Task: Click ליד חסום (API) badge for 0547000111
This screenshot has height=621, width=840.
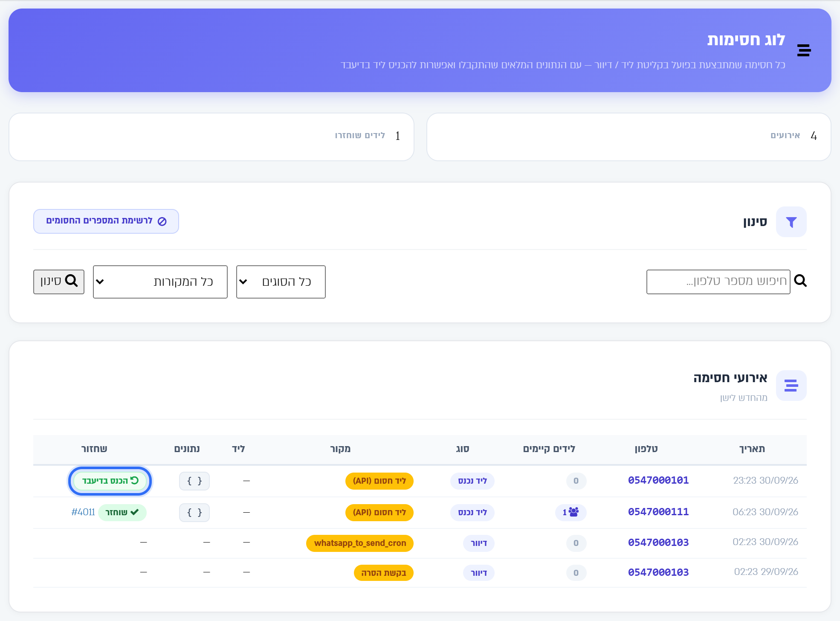Action: click(379, 513)
